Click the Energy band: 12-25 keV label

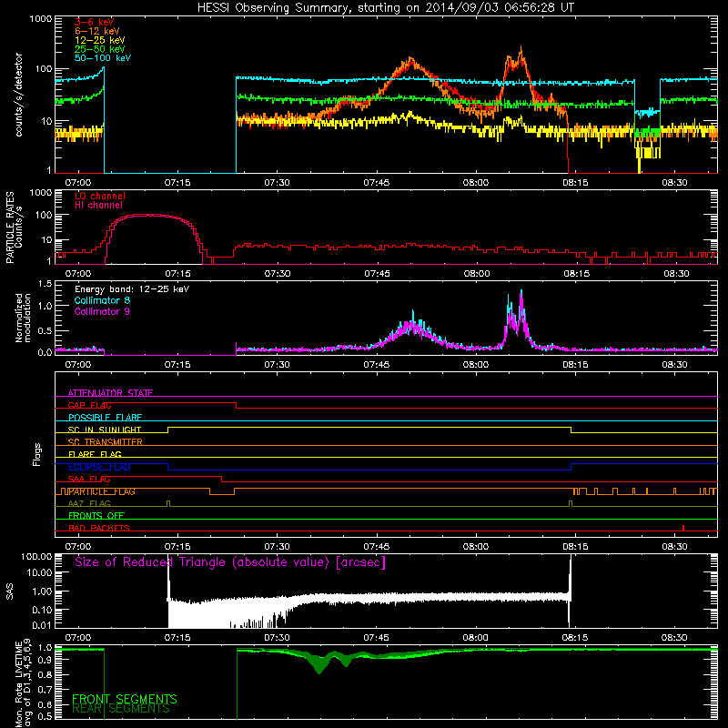pyautogui.click(x=132, y=289)
